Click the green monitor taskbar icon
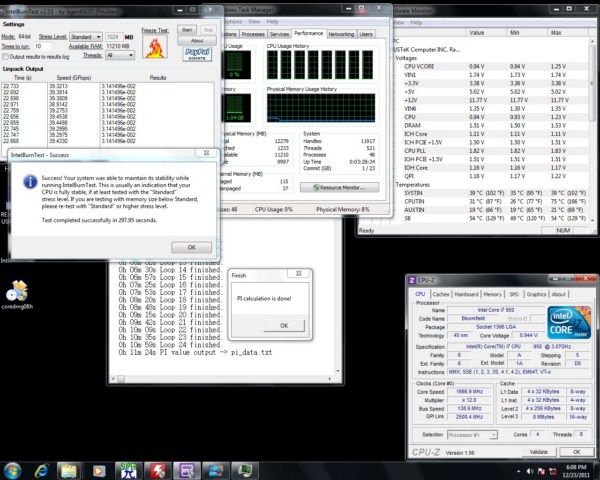This screenshot has height=480, width=600. click(245, 471)
